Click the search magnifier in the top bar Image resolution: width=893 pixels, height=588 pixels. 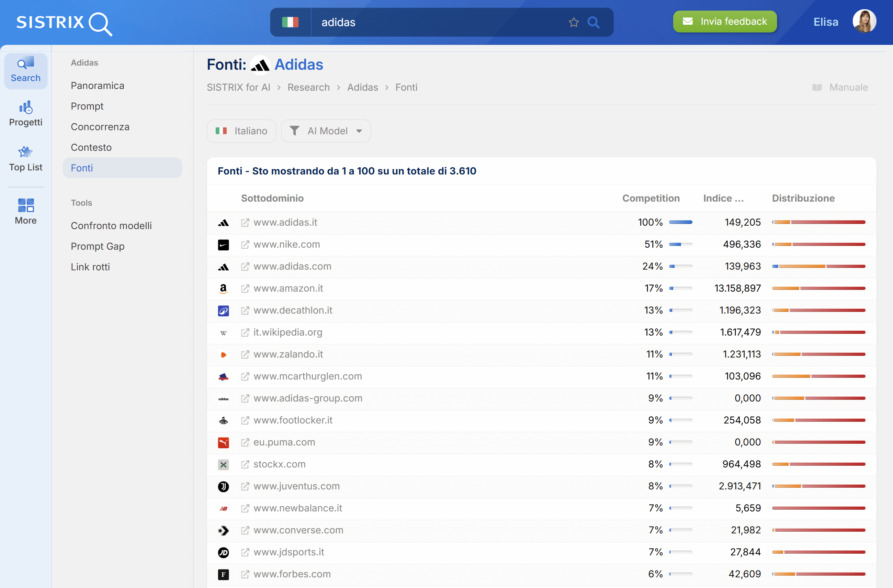click(x=593, y=22)
